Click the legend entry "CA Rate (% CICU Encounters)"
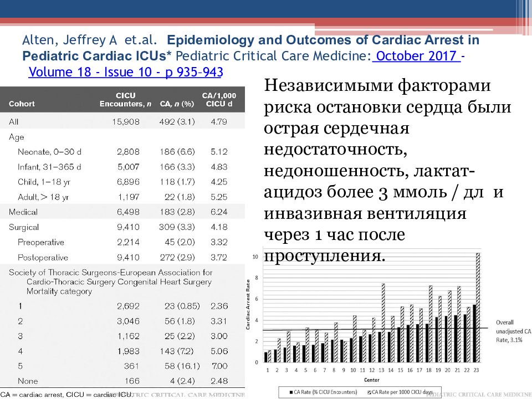The height and width of the screenshot is (399, 532). pos(323,392)
